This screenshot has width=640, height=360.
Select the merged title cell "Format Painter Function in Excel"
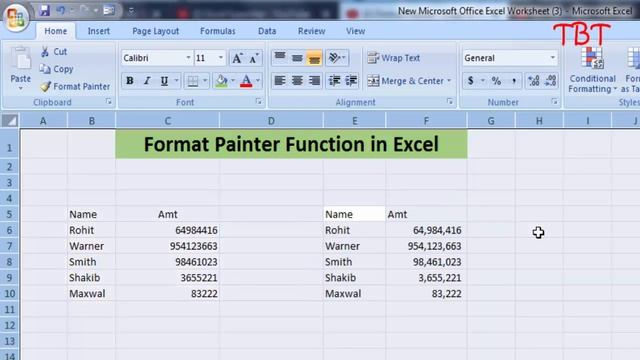[x=291, y=144]
